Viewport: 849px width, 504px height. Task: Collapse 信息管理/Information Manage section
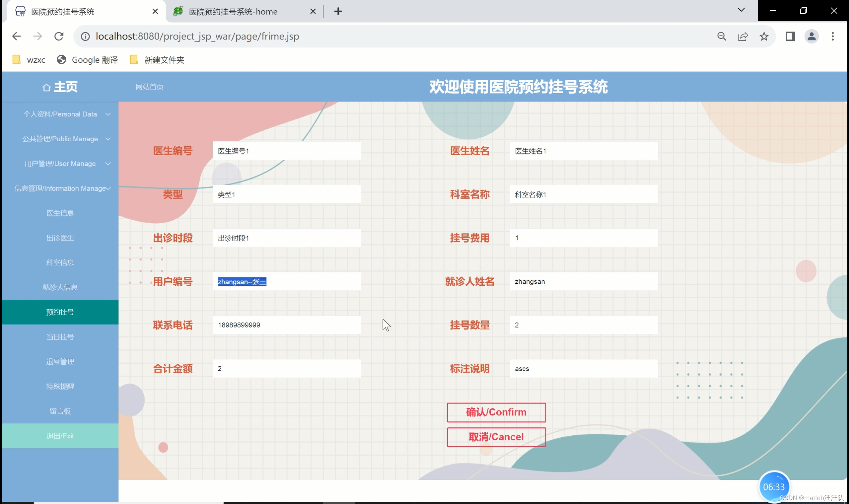(60, 188)
